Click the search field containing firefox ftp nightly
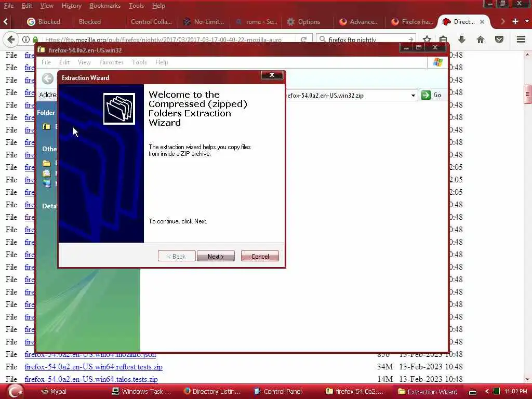This screenshot has height=399, width=532. 366,39
